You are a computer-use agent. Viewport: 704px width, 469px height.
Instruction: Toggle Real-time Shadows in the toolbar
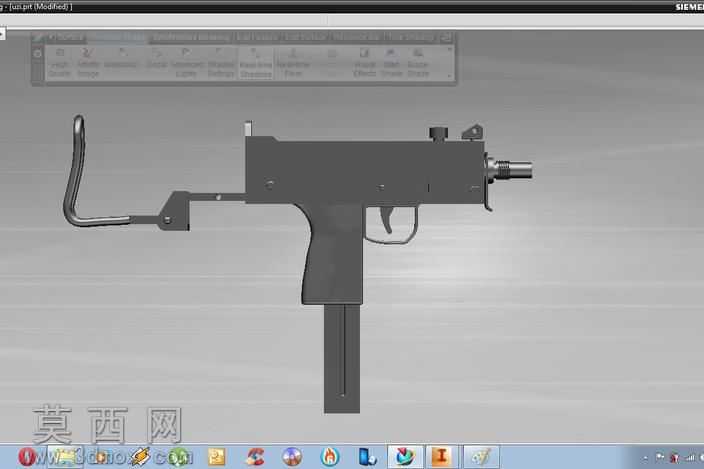pos(255,63)
